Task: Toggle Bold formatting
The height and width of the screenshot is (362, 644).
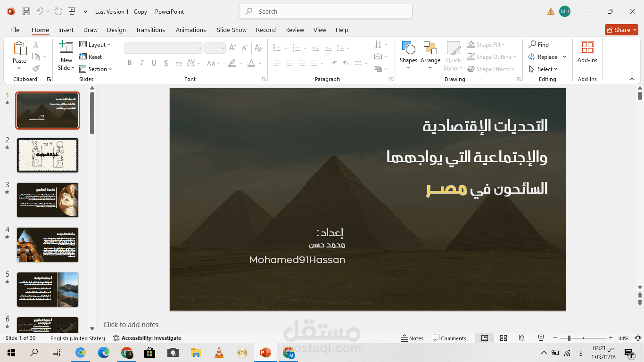Action: (x=130, y=63)
